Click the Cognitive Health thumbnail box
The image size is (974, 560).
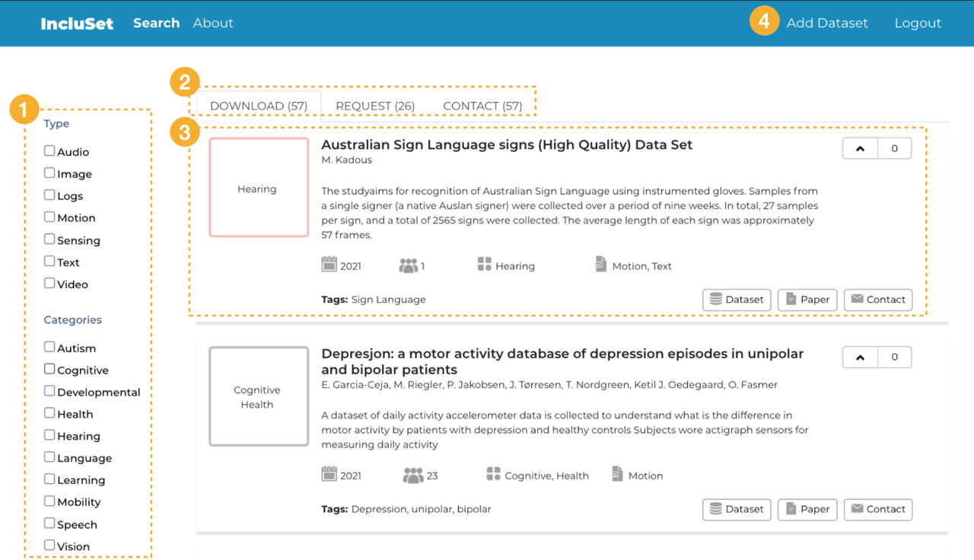click(x=259, y=396)
